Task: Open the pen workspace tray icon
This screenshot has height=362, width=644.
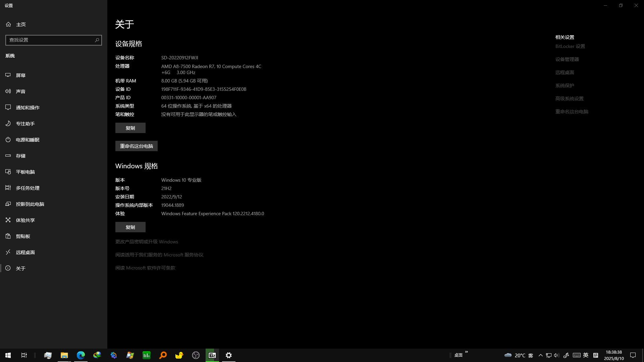Action: (x=566, y=355)
